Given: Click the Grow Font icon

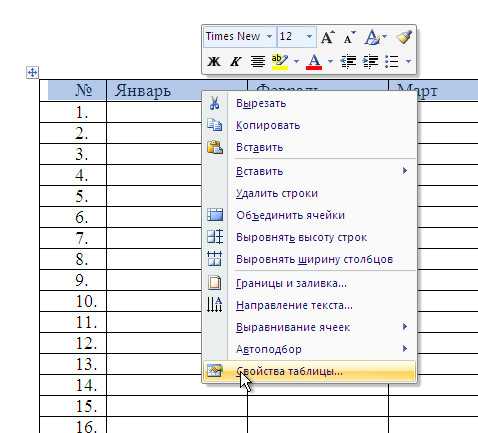Looking at the screenshot, I should (x=328, y=37).
